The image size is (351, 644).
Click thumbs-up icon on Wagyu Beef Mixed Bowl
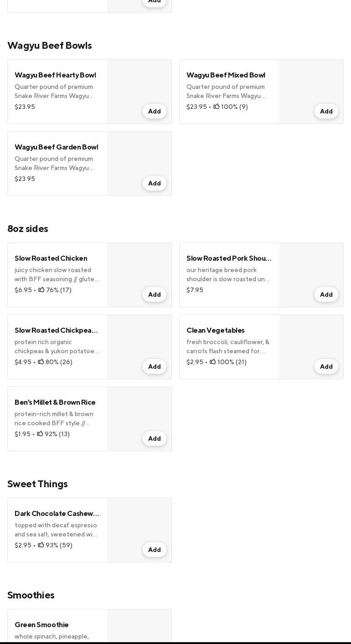coord(217,107)
